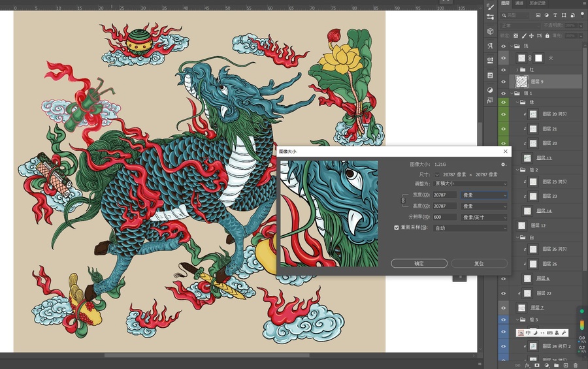
Task: Toggle the resample checkbox
Action: click(x=397, y=228)
